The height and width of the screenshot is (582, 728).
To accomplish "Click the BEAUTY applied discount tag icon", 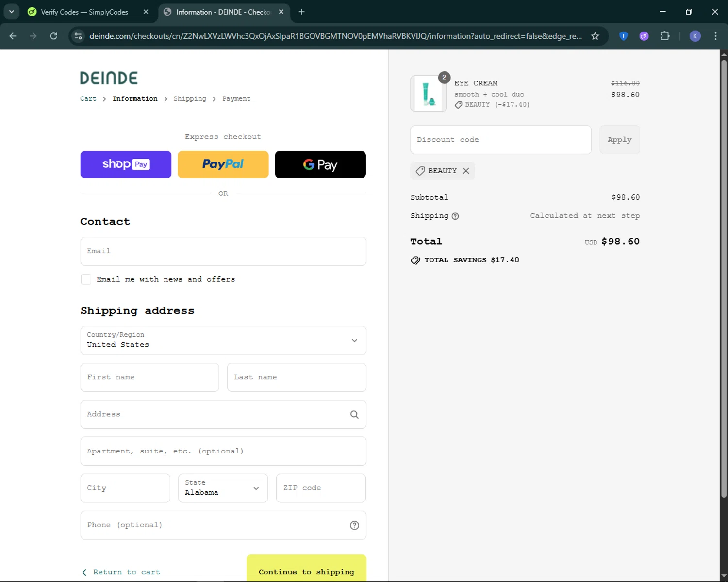I will [420, 171].
